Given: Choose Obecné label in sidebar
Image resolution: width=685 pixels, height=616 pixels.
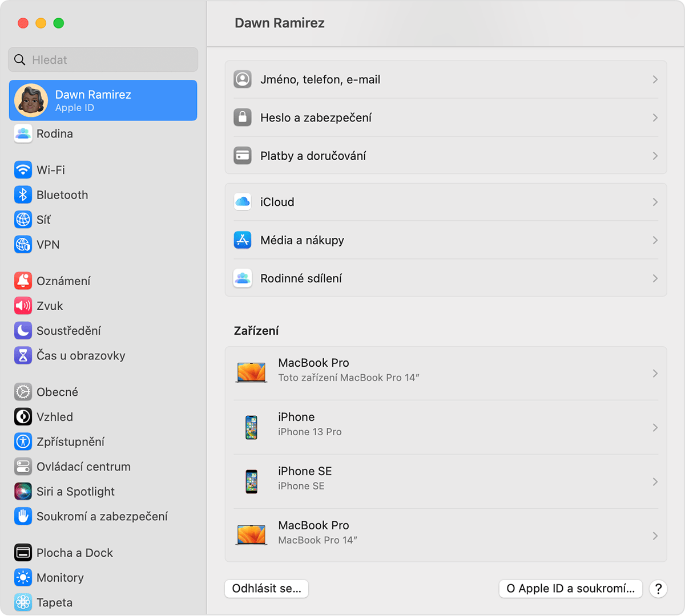Looking at the screenshot, I should [57, 392].
